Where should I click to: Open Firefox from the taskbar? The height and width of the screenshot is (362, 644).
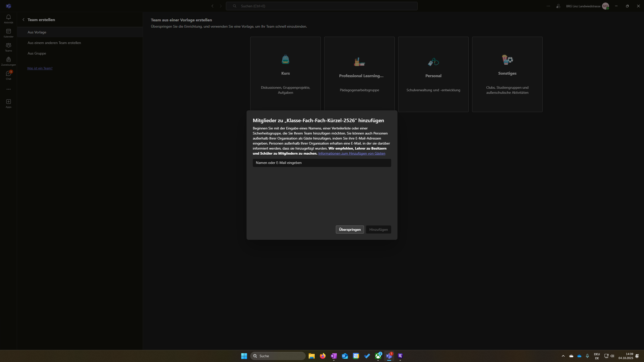click(x=323, y=356)
